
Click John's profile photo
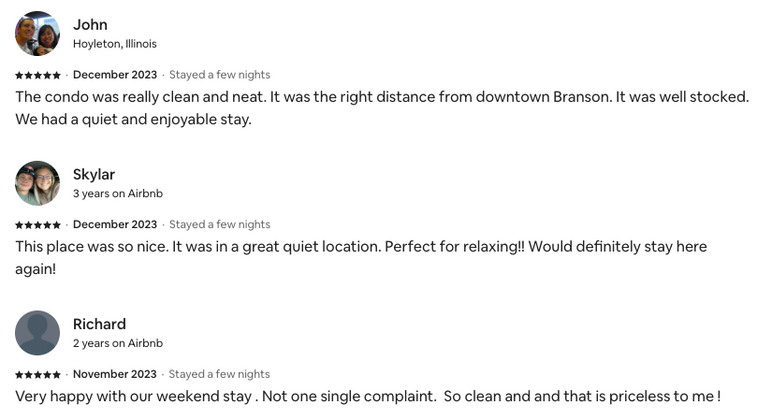pyautogui.click(x=37, y=33)
